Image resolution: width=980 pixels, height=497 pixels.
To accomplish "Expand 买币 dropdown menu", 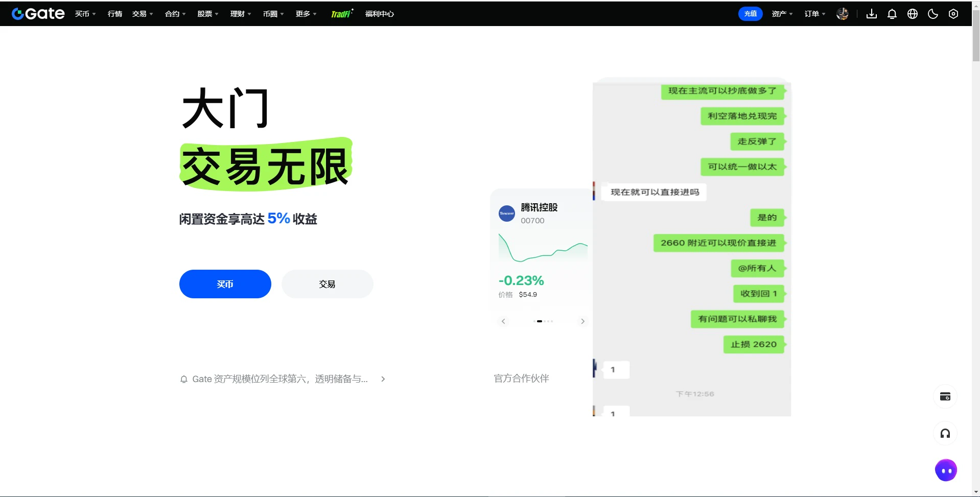I will (85, 14).
